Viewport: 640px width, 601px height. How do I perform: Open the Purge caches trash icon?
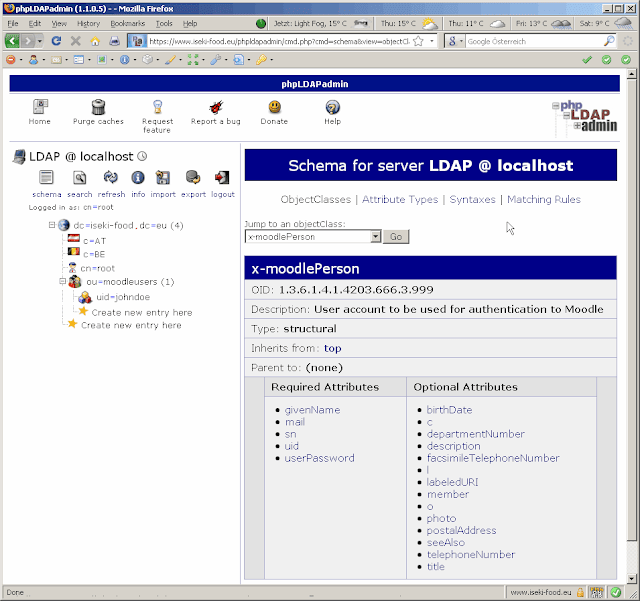tap(98, 107)
